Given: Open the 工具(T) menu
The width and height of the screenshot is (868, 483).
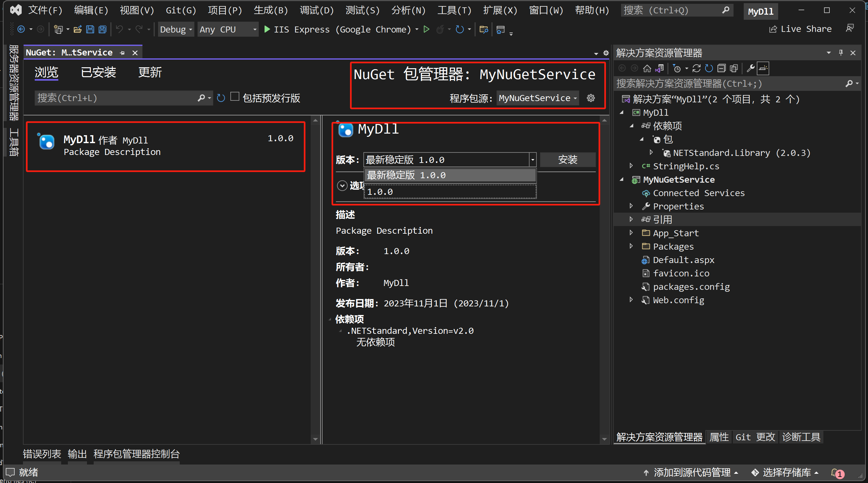Looking at the screenshot, I should point(454,11).
